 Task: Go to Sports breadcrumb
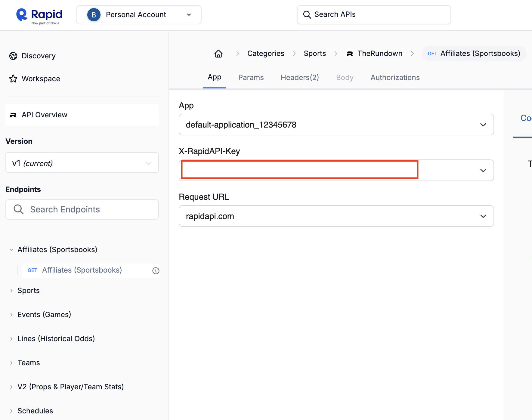[315, 54]
